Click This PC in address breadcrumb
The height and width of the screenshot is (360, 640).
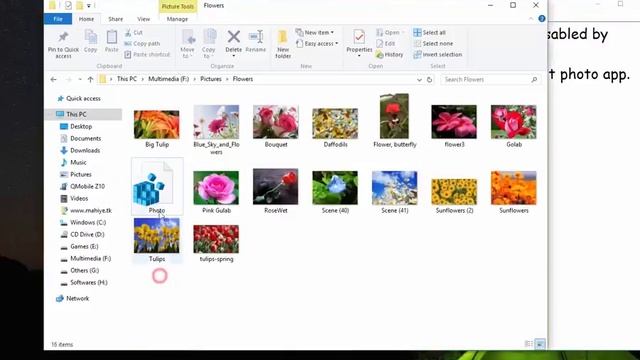point(127,79)
